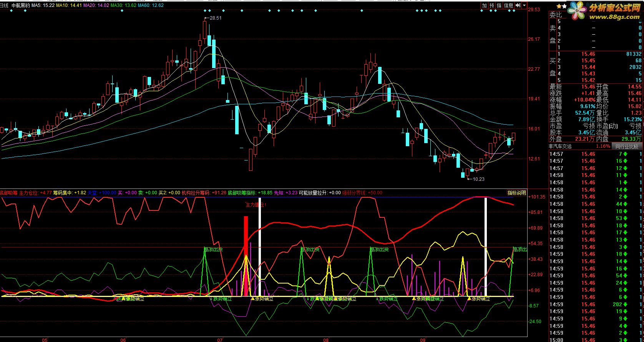Click buy level 2 price 15.45
Screen dimensions: 644x342
[588, 61]
